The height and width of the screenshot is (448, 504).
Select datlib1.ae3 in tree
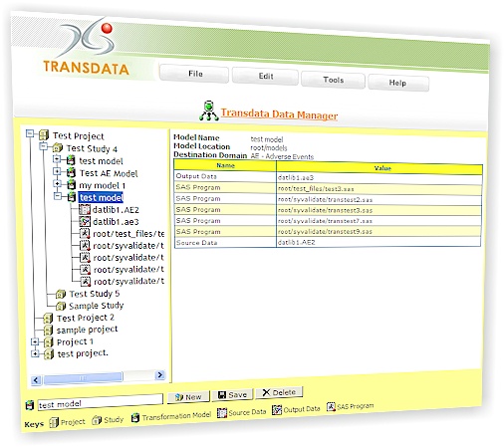click(x=116, y=222)
